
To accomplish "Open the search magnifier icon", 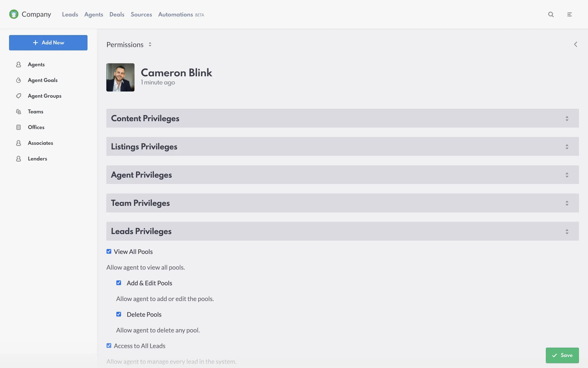I will (x=551, y=14).
